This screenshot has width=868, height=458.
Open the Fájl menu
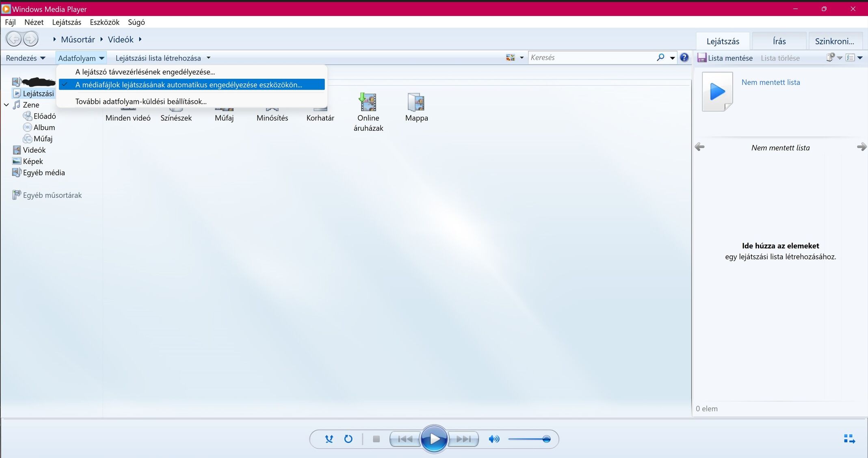pyautogui.click(x=10, y=22)
